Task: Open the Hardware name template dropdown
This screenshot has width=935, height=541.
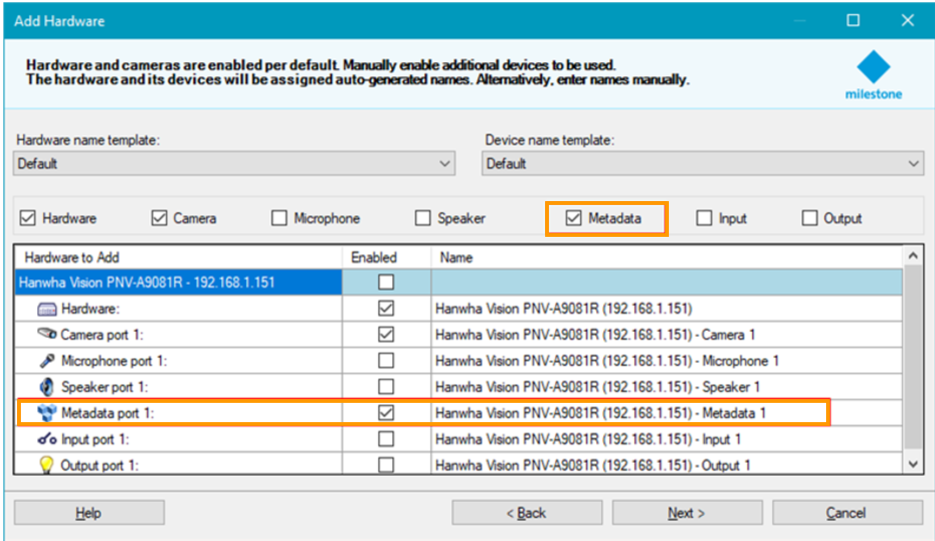Action: point(234,163)
